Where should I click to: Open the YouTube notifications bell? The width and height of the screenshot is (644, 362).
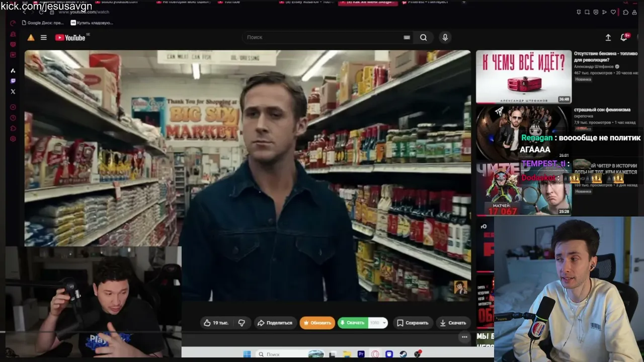pos(624,37)
